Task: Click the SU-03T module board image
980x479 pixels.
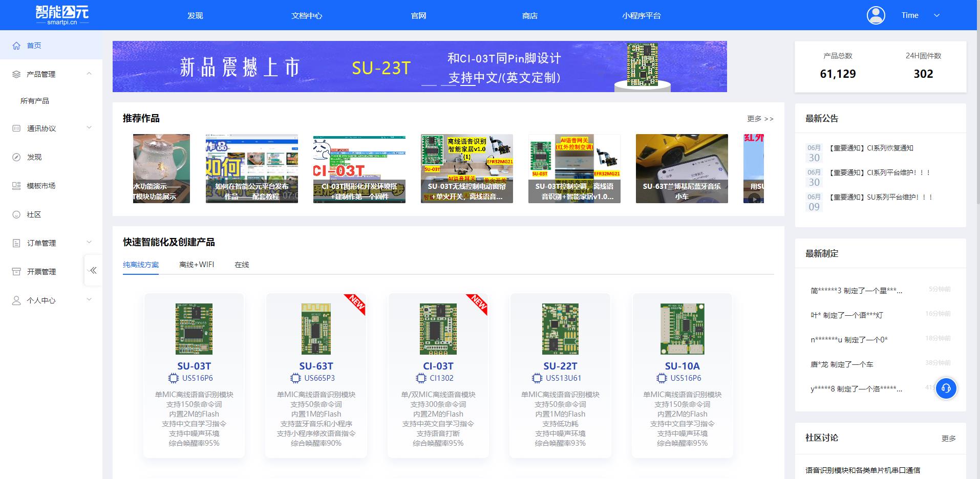Action: point(194,329)
